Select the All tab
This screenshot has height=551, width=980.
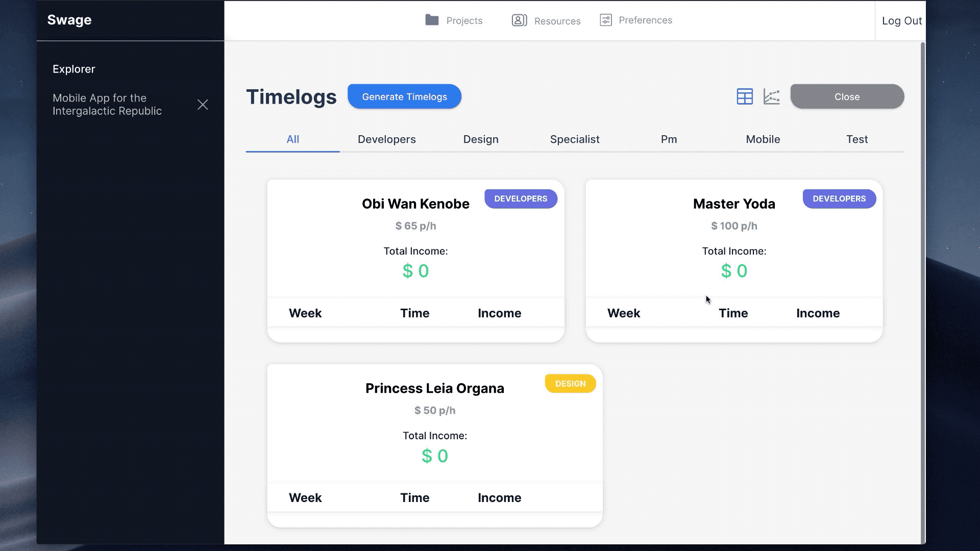tap(292, 139)
